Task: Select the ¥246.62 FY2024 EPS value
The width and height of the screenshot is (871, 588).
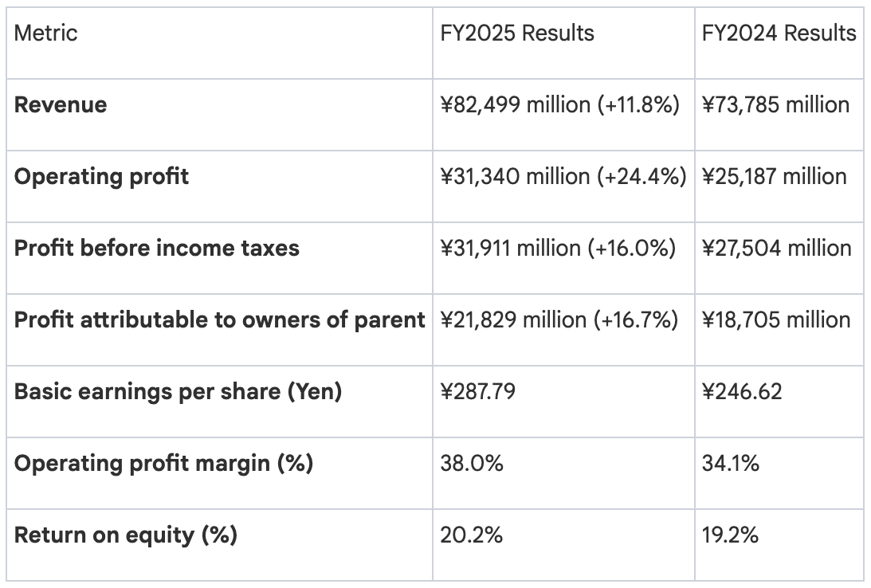Action: (742, 392)
